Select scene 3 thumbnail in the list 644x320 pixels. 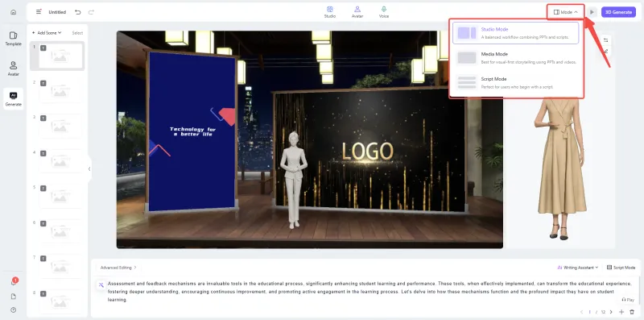[60, 126]
